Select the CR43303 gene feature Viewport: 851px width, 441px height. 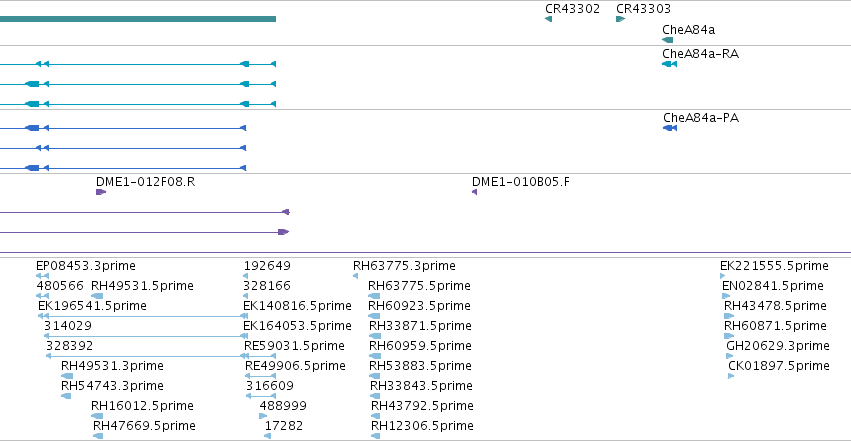click(620, 19)
